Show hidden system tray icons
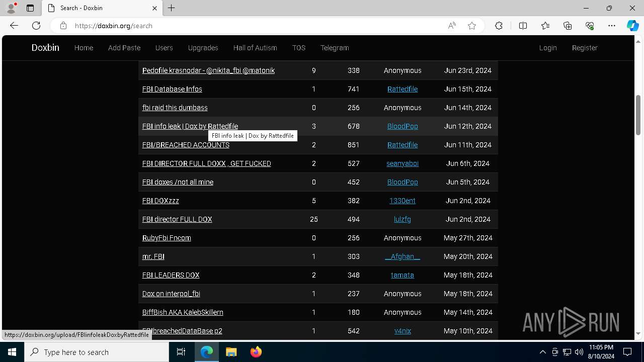 click(542, 352)
